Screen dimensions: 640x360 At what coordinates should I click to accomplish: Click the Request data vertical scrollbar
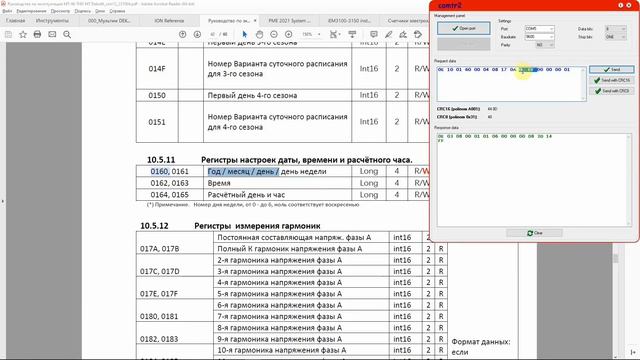pos(584,84)
